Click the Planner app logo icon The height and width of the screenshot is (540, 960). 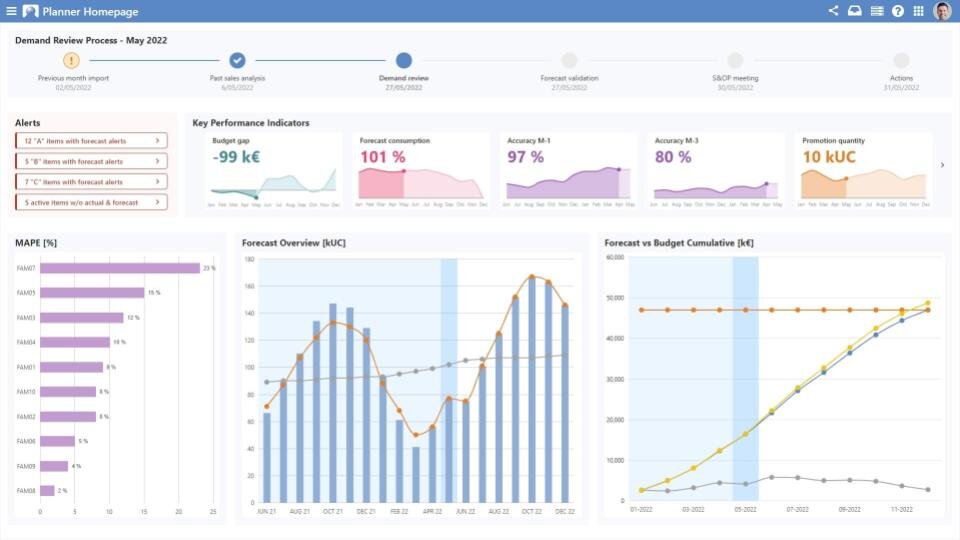31,11
